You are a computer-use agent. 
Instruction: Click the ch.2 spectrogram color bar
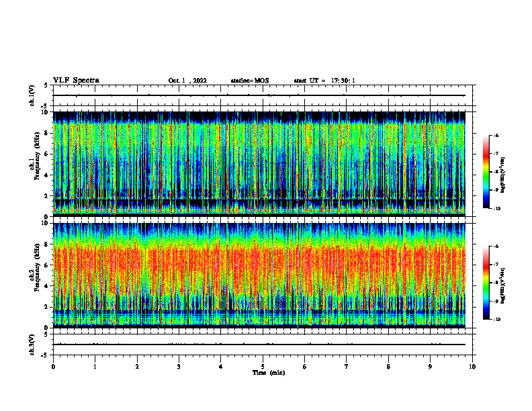486,283
